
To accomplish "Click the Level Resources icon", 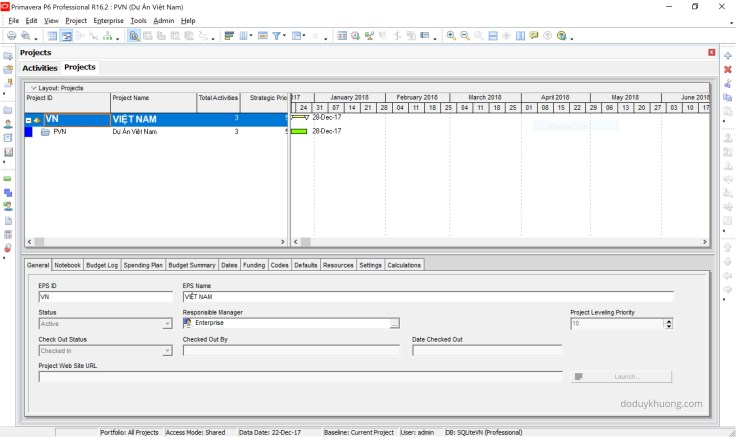I will (369, 36).
